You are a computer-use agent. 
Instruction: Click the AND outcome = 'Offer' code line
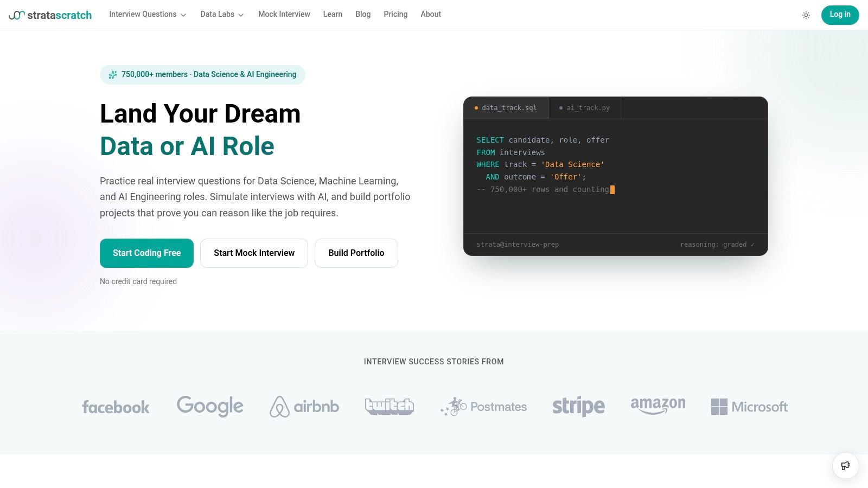pos(536,177)
